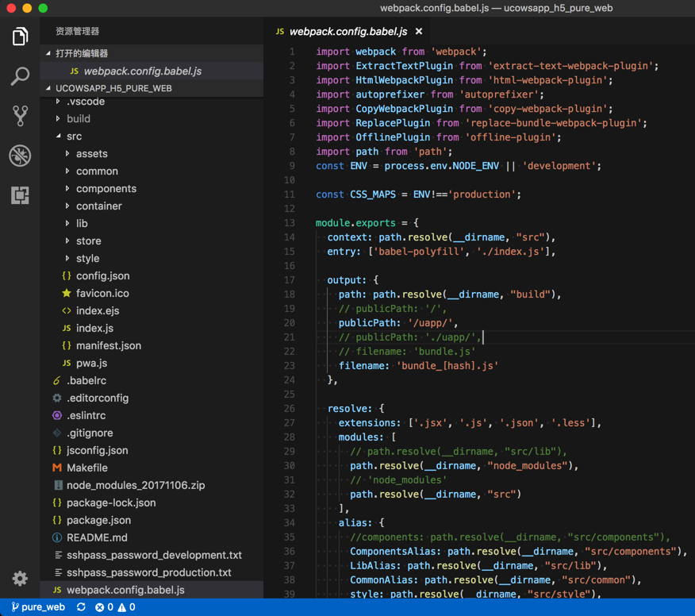The width and height of the screenshot is (695, 616).
Task: Collapse the src folder
Action: click(74, 137)
